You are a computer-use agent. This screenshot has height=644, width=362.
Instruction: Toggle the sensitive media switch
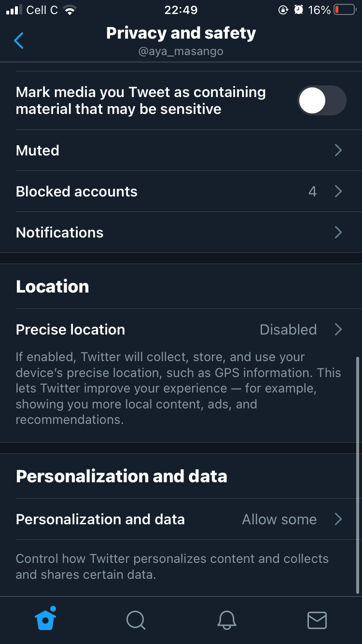click(x=321, y=100)
